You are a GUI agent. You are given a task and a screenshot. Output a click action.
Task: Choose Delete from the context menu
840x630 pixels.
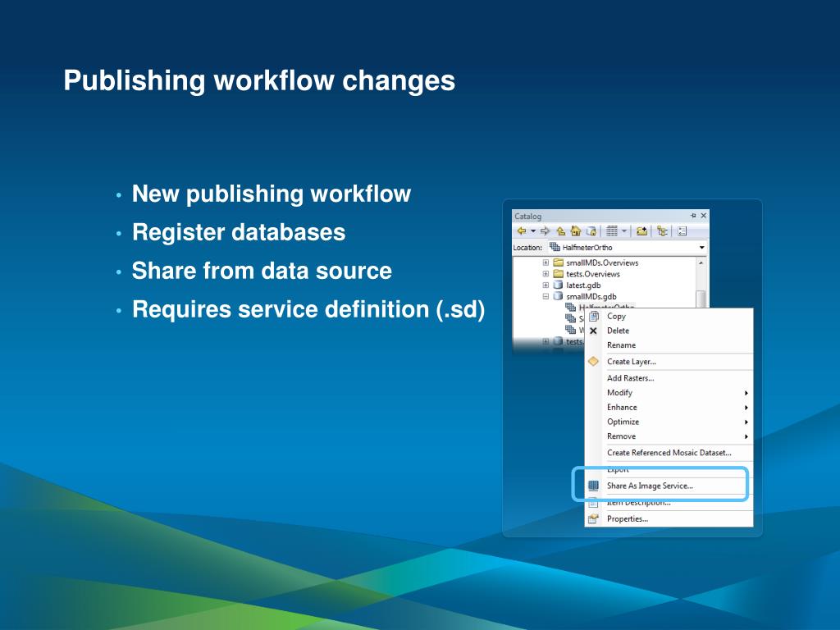(x=669, y=331)
